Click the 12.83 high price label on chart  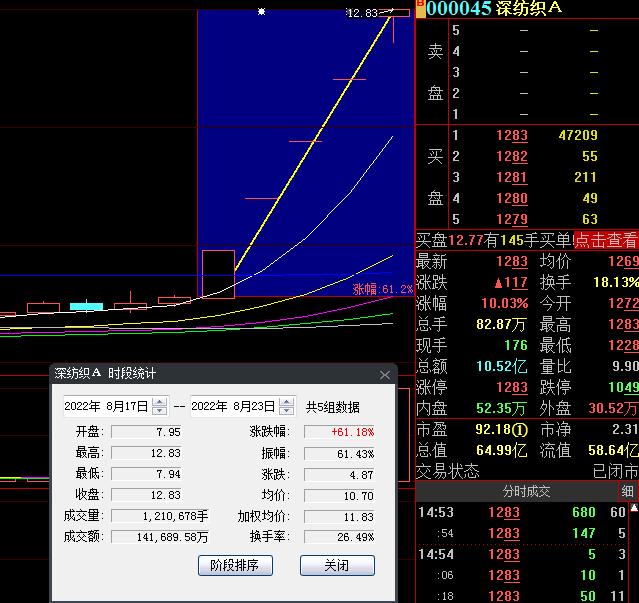pos(362,13)
